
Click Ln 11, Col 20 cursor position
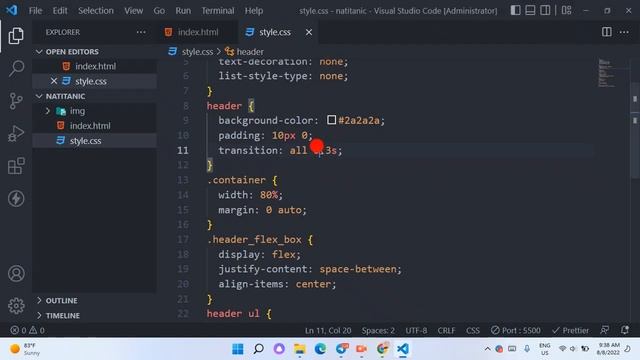(328, 330)
